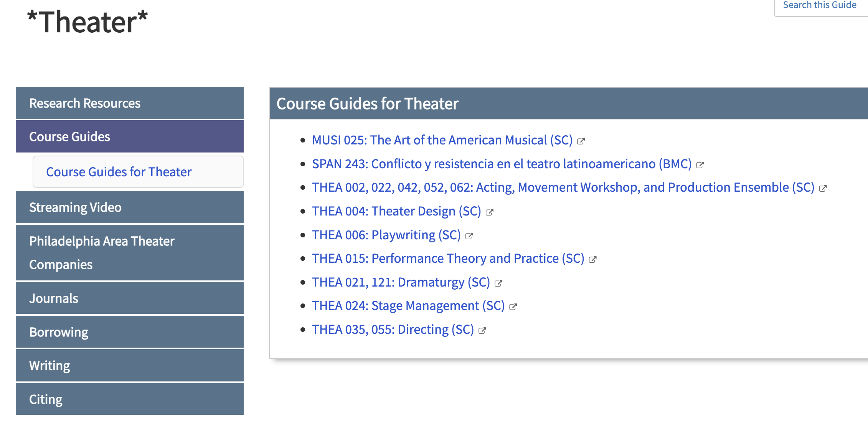Click external link icon after Production Ensemble (SC)

[823, 188]
